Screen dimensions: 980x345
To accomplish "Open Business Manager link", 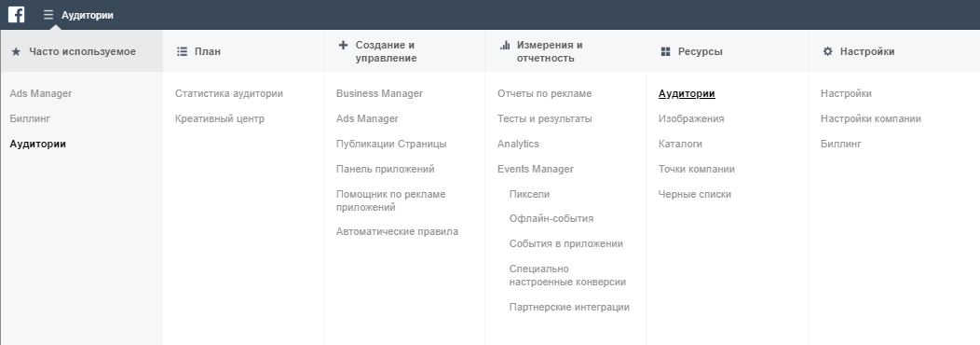I will [379, 94].
